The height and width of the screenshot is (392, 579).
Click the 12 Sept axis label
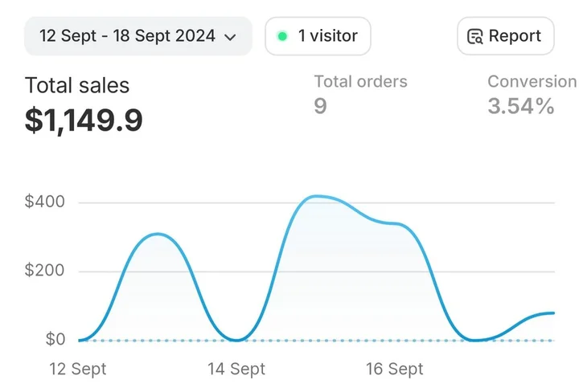pyautogui.click(x=77, y=369)
